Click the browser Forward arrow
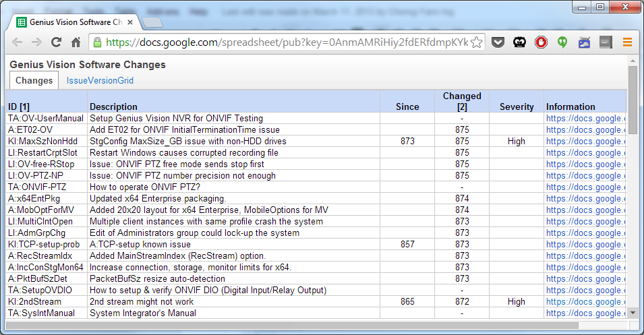Viewport: 644px width, 335px height. (x=36, y=42)
